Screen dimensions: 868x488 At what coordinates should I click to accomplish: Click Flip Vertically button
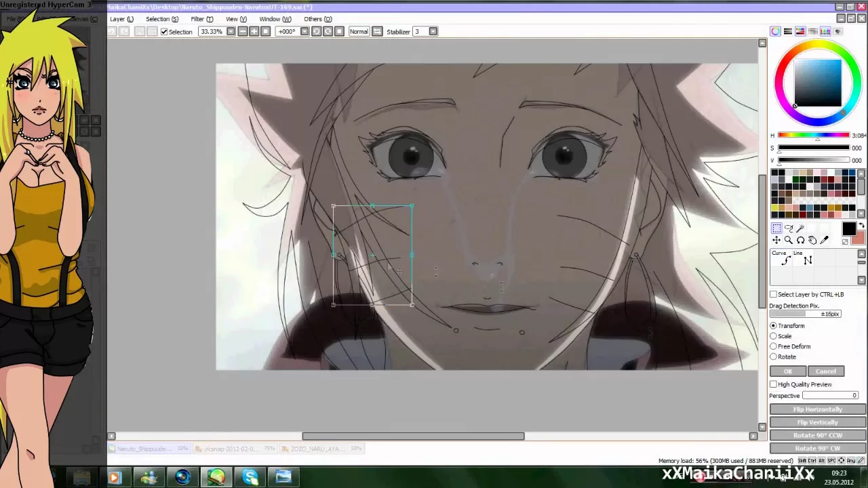(818, 422)
